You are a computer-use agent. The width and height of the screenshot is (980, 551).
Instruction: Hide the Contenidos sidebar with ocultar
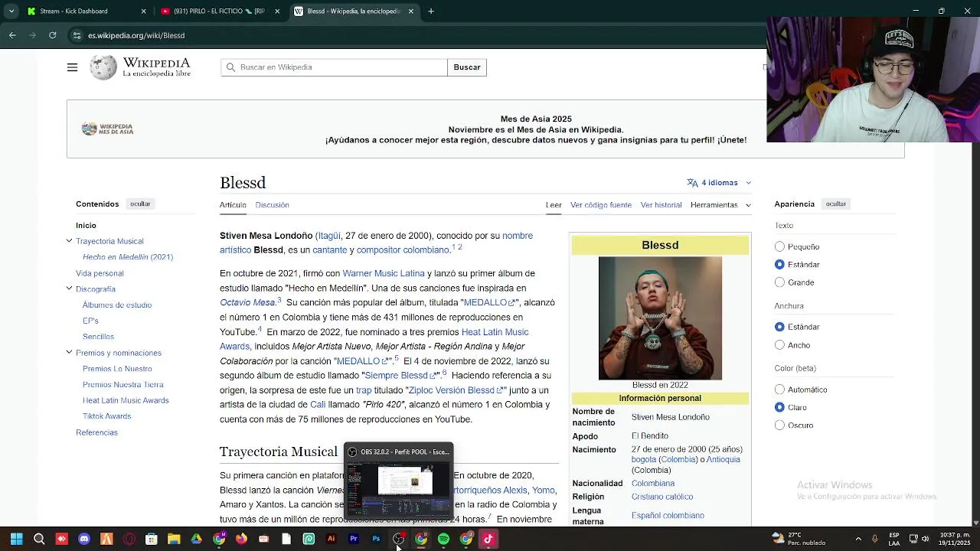[x=140, y=204]
